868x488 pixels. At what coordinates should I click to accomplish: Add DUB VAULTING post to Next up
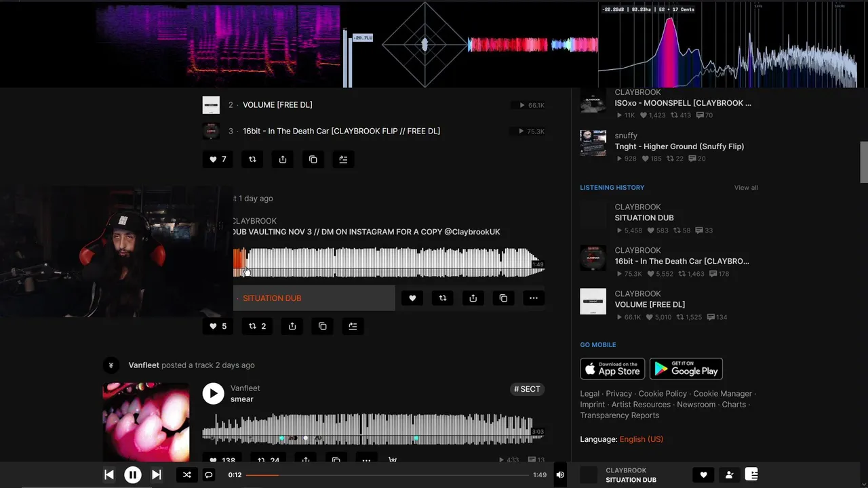click(353, 326)
